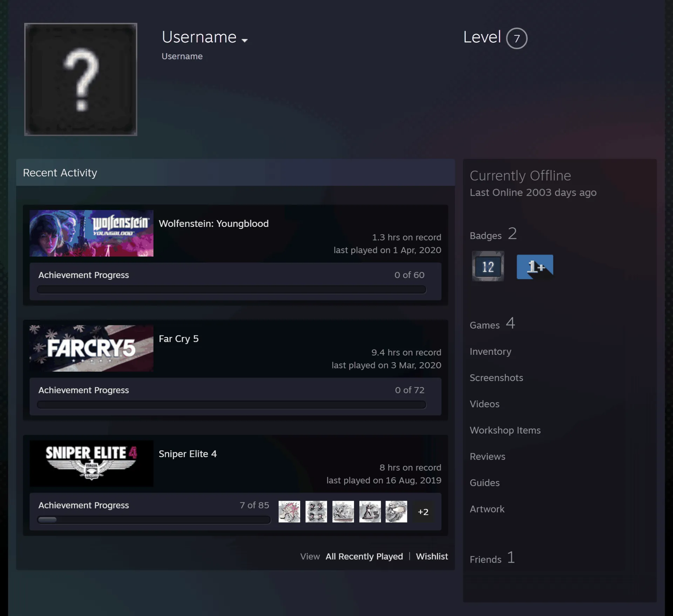
Task: Click the Sniper Elite 4 title link
Action: (x=188, y=454)
